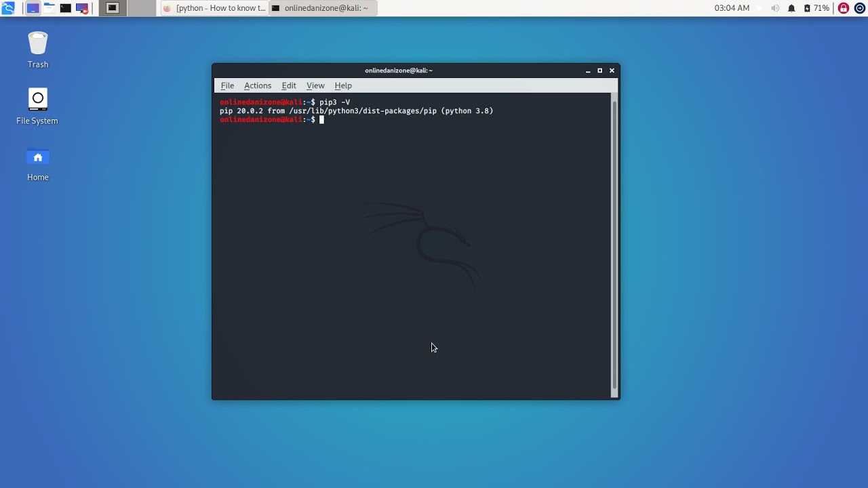
Task: Open the File System desktop icon
Action: pyautogui.click(x=37, y=98)
